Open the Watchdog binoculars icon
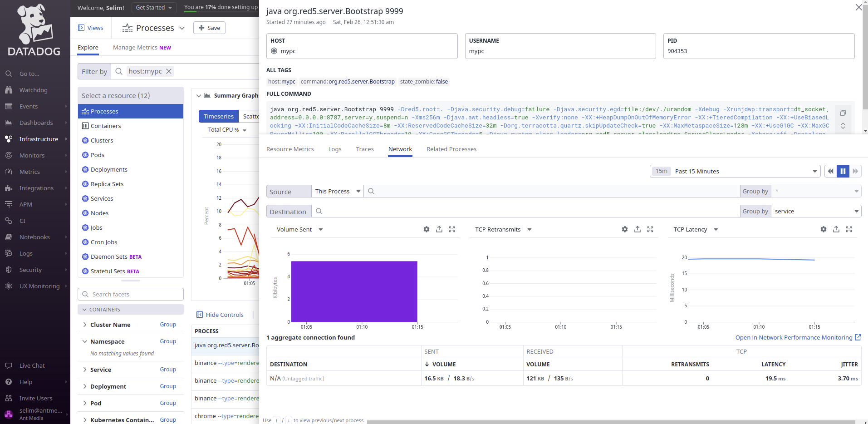 (9, 90)
